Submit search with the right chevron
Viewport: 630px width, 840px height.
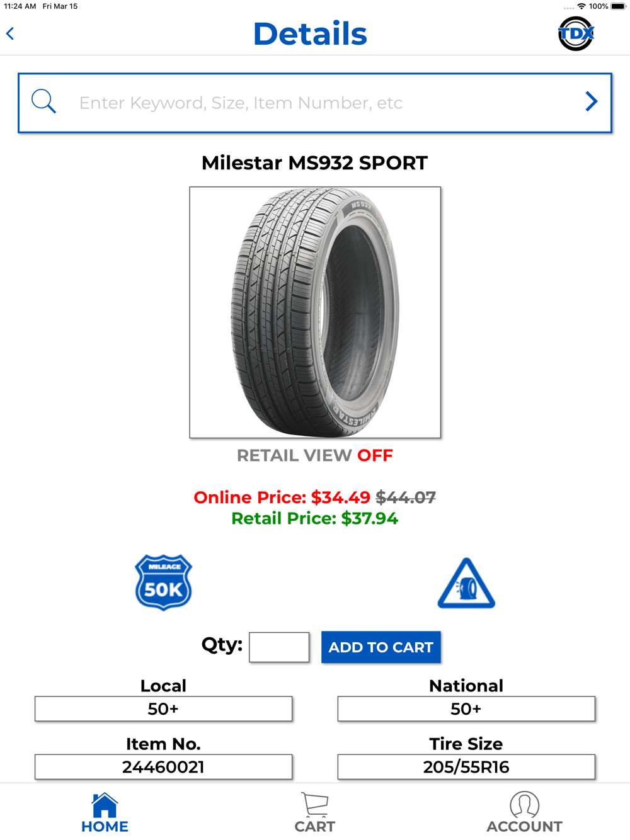pyautogui.click(x=591, y=101)
